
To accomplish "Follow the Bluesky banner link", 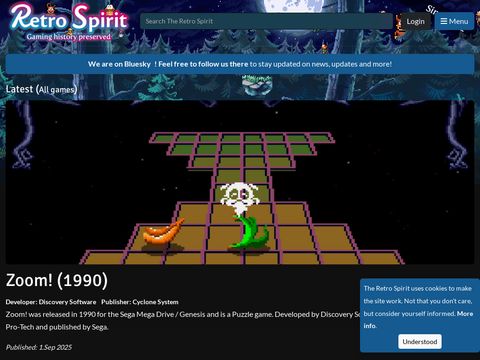I will pyautogui.click(x=168, y=64).
